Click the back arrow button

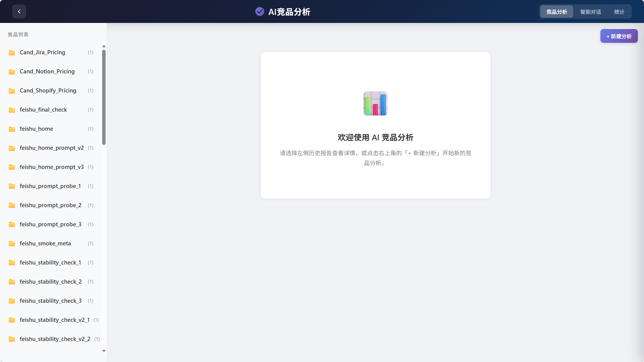click(19, 11)
